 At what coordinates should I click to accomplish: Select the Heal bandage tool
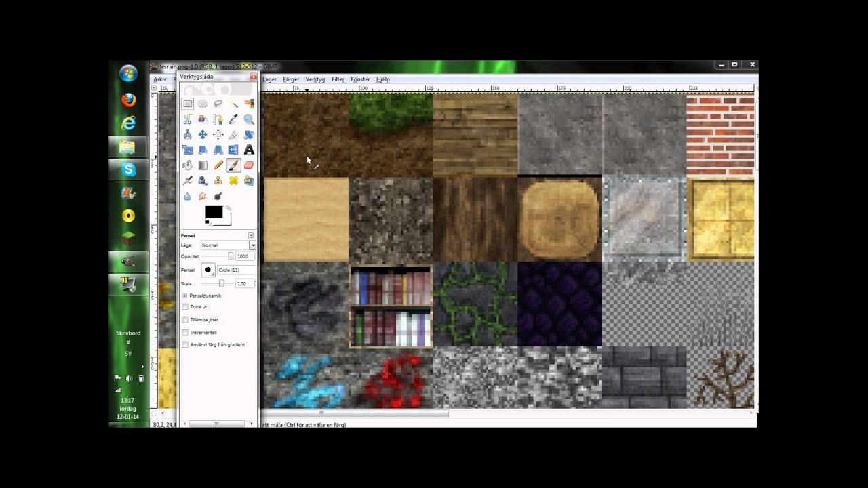233,180
